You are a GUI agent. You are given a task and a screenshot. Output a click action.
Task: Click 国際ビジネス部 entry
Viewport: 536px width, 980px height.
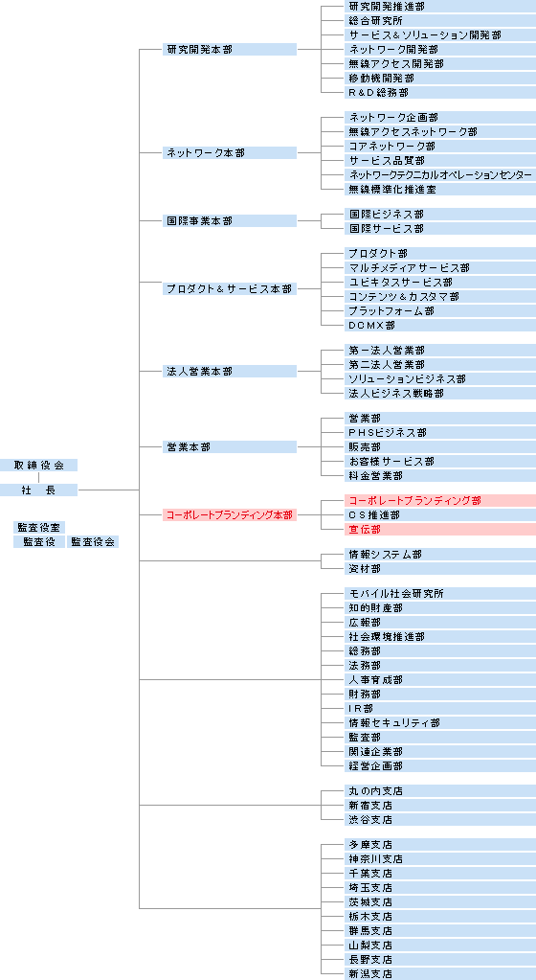click(x=440, y=215)
